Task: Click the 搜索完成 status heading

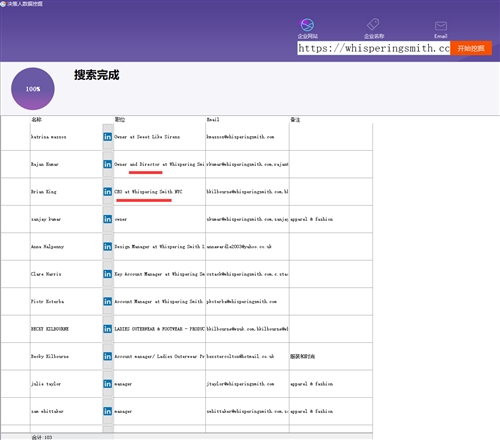Action: [97, 75]
